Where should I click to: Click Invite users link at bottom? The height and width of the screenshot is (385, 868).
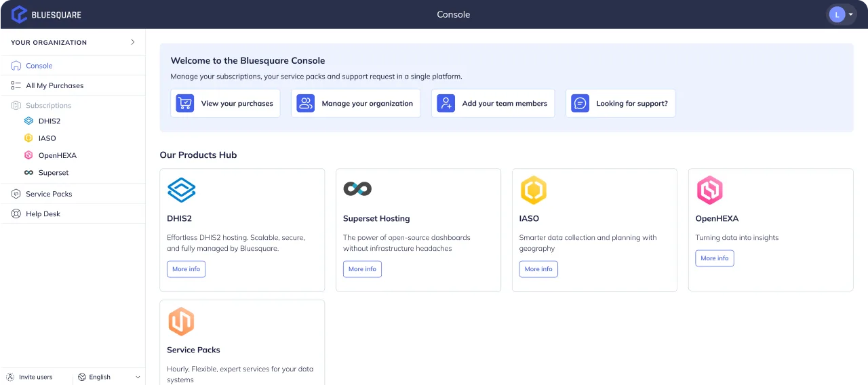point(35,377)
